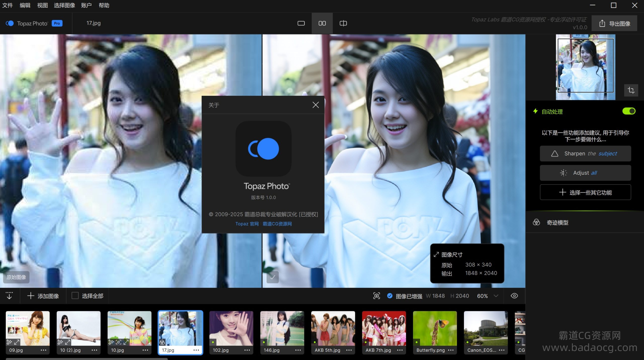
Task: Check the 选择全部 checkbox
Action: (75, 296)
